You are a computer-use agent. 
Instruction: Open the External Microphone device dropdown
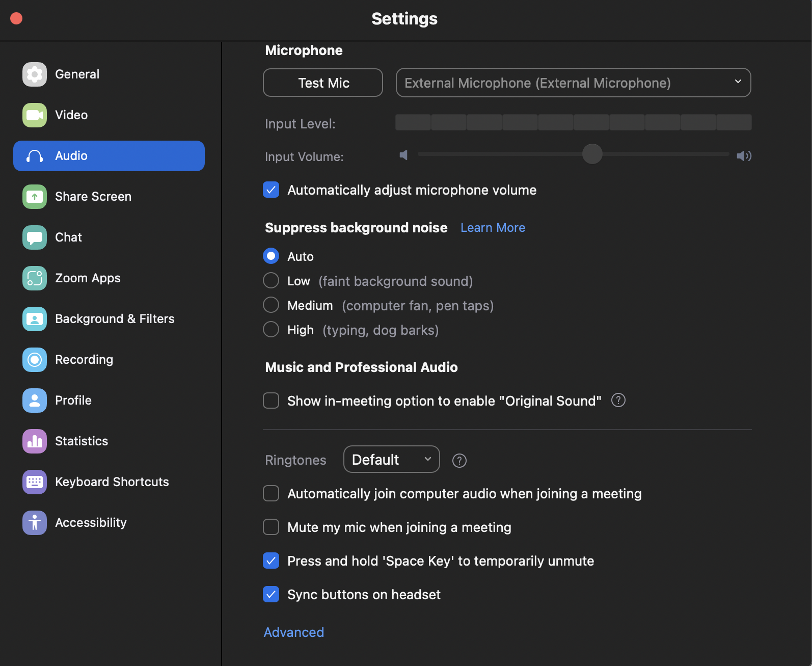(573, 83)
